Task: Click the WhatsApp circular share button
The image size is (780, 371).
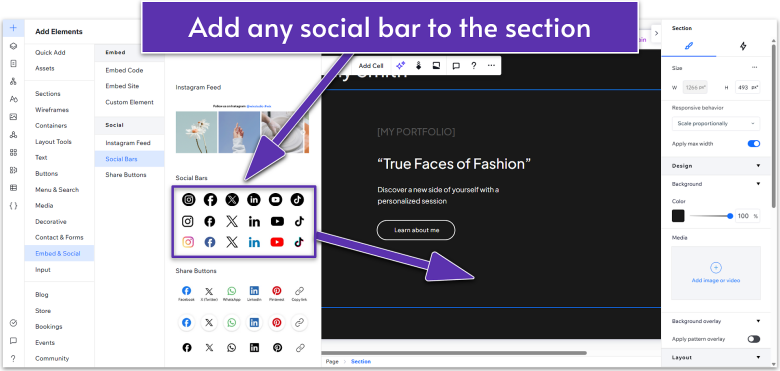Action: click(x=231, y=323)
